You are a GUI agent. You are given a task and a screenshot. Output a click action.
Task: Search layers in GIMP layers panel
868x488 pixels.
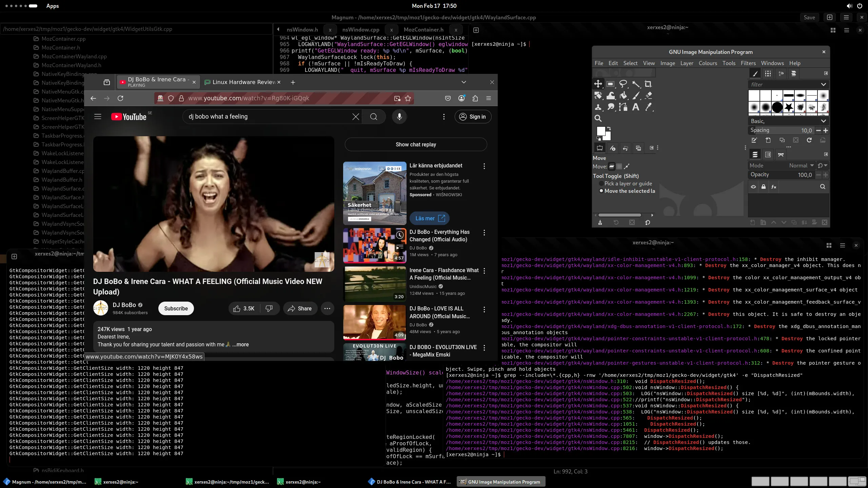pos(823,187)
